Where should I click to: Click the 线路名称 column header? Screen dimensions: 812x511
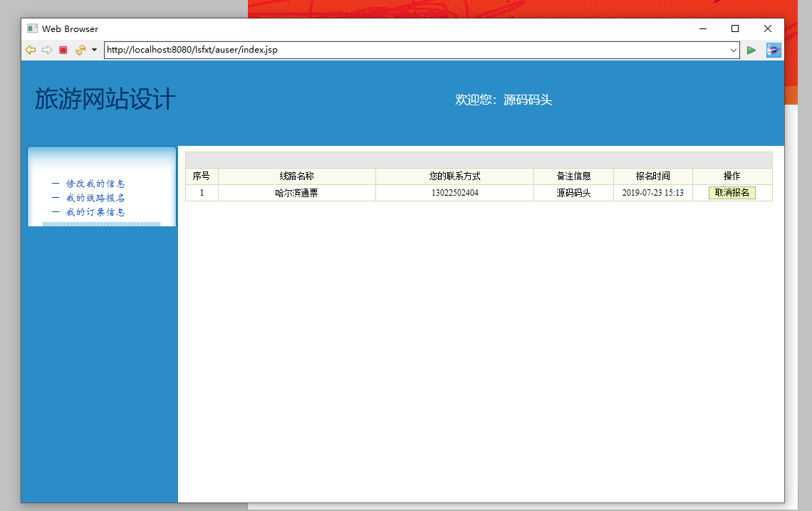click(296, 177)
